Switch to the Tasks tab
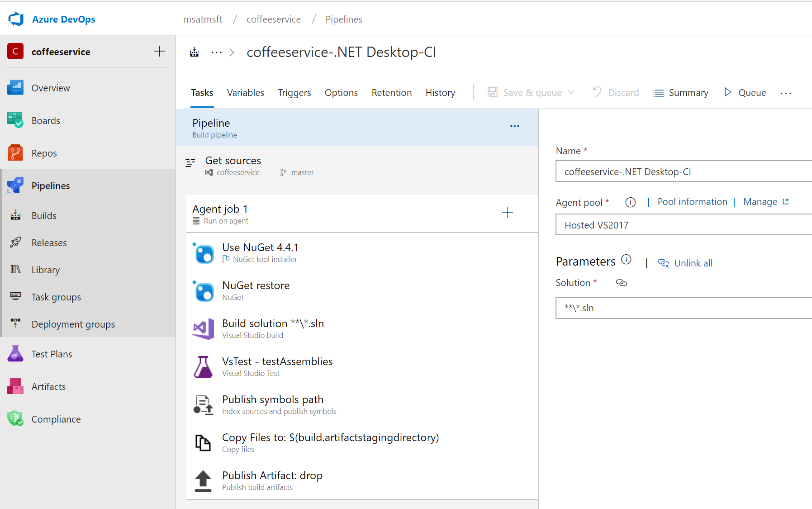Image resolution: width=812 pixels, height=509 pixels. pyautogui.click(x=202, y=93)
